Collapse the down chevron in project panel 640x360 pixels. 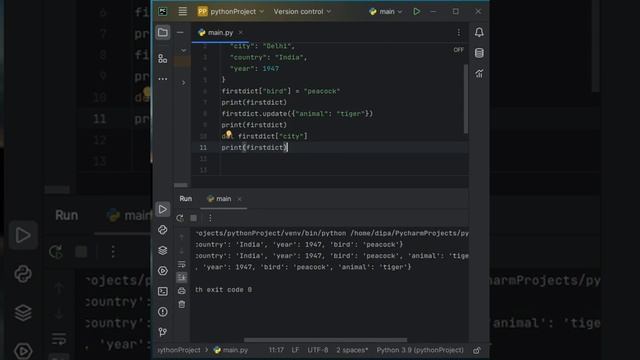coord(184,50)
